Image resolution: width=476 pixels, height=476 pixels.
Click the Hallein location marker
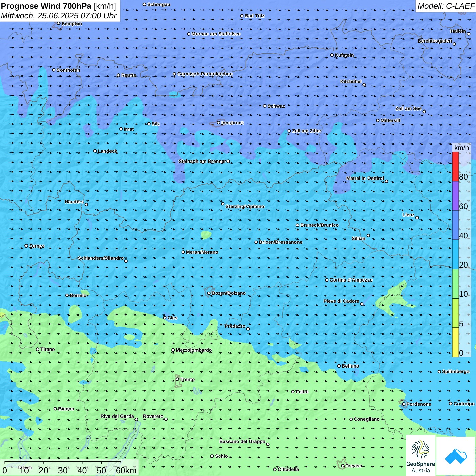pyautogui.click(x=469, y=34)
